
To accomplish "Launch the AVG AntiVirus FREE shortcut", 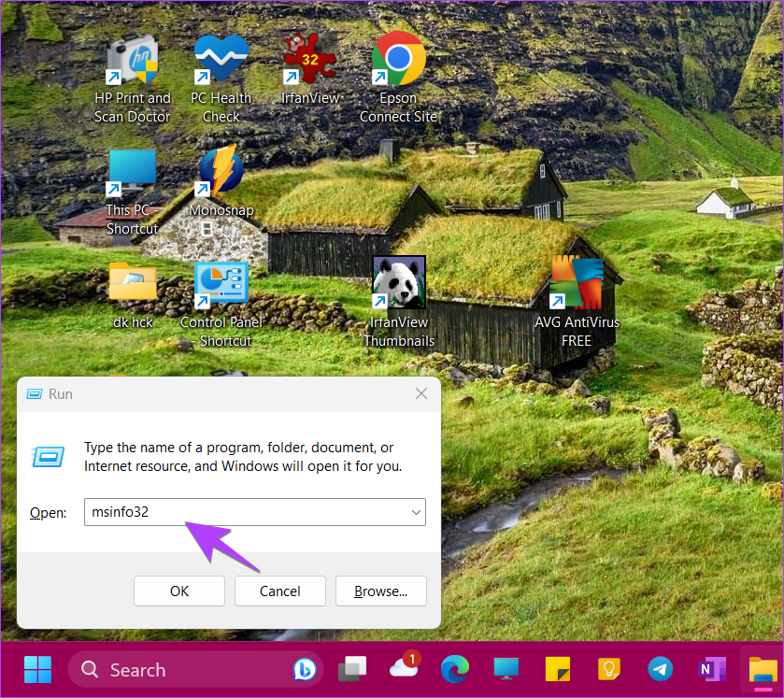I will pos(576,283).
